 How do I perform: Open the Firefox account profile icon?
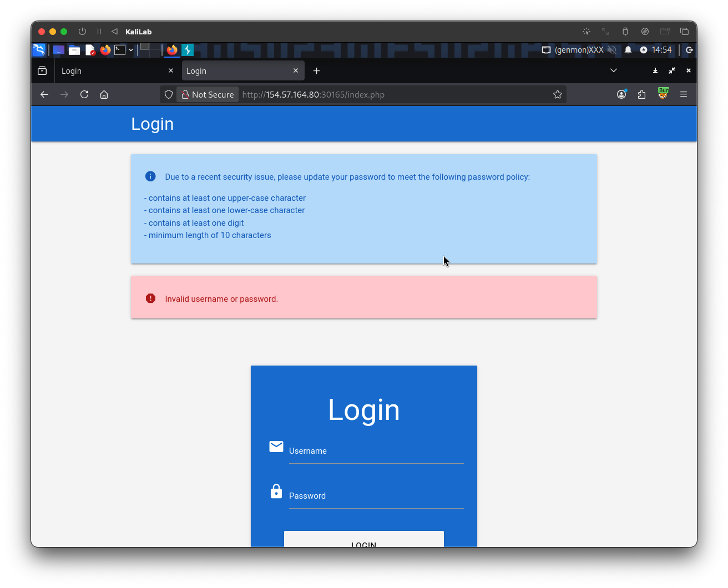point(621,94)
